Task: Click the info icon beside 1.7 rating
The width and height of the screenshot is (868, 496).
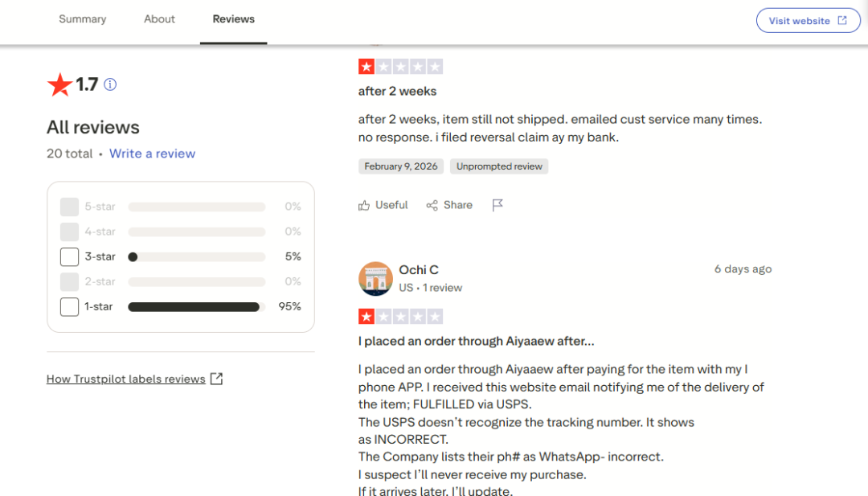Action: pyautogui.click(x=110, y=84)
